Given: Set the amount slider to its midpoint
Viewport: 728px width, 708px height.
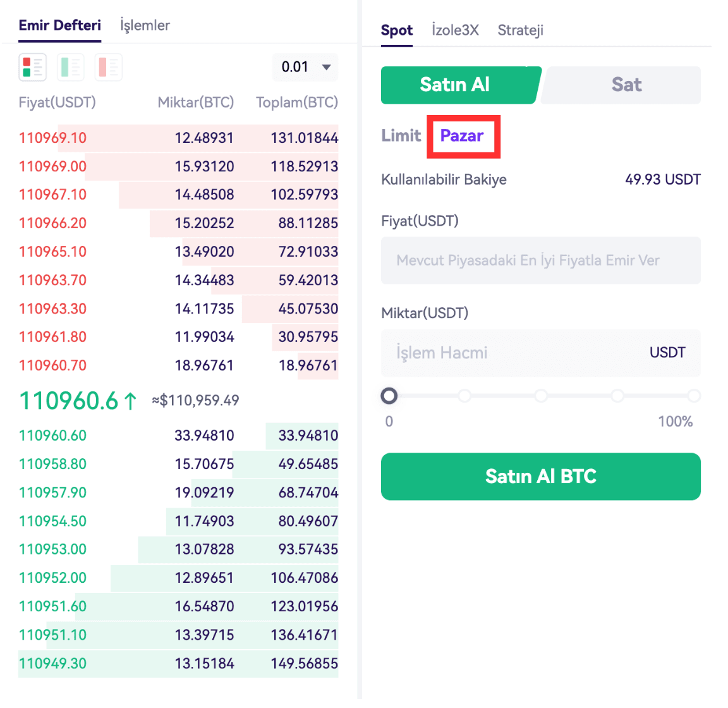Looking at the screenshot, I should pyautogui.click(x=541, y=396).
